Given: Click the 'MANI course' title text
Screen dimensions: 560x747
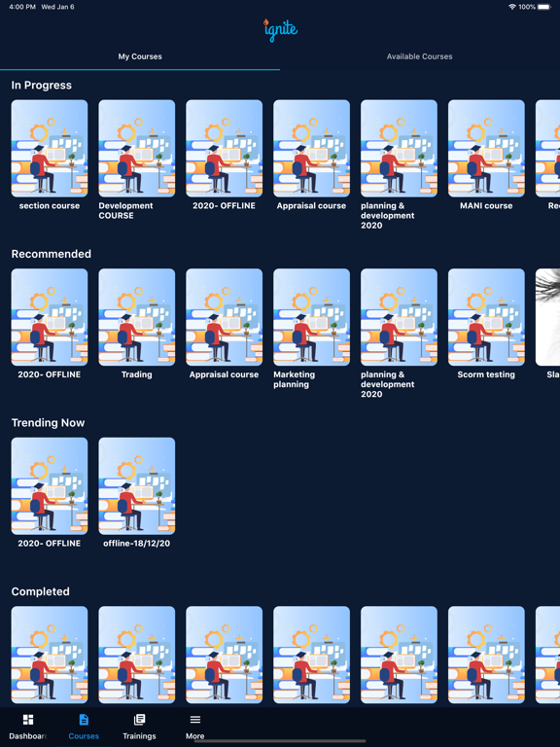Looking at the screenshot, I should [486, 206].
